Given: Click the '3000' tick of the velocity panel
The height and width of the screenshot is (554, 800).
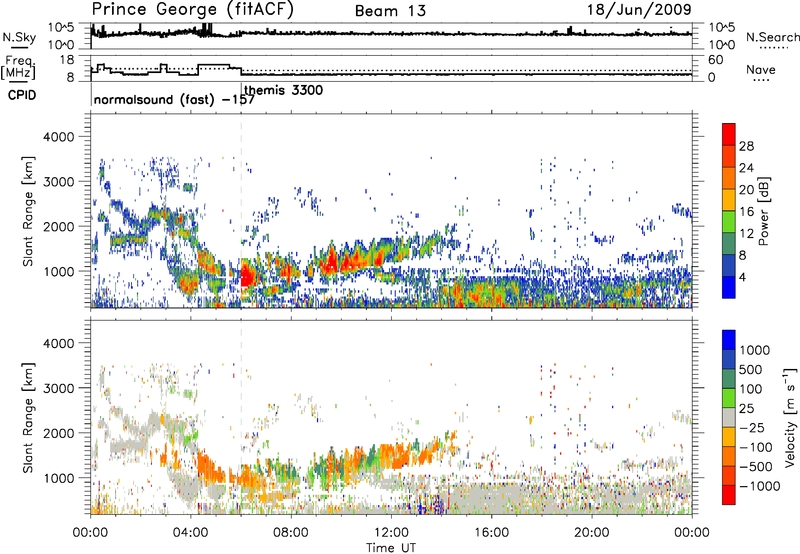Looking at the screenshot, I should point(58,388).
